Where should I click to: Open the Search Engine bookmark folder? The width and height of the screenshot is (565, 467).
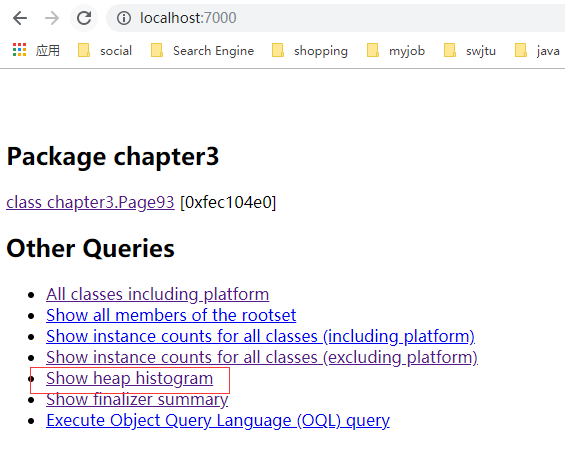coord(202,50)
